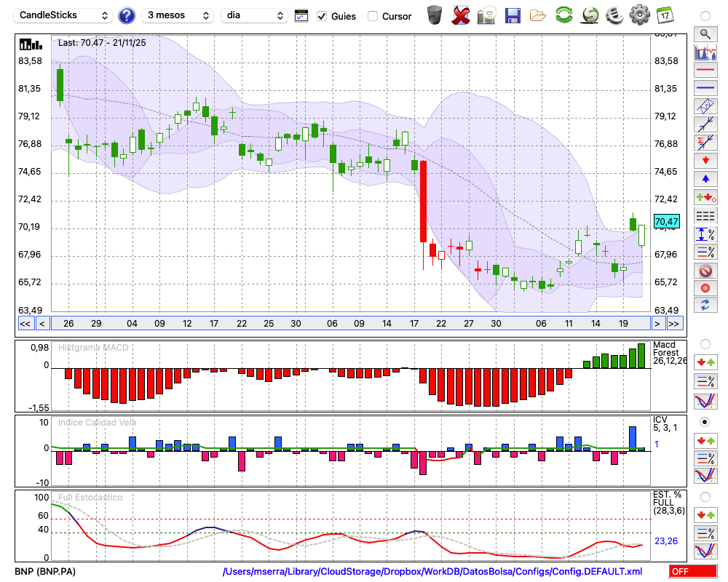
Task: Jump to end with >> button
Action: [x=675, y=324]
